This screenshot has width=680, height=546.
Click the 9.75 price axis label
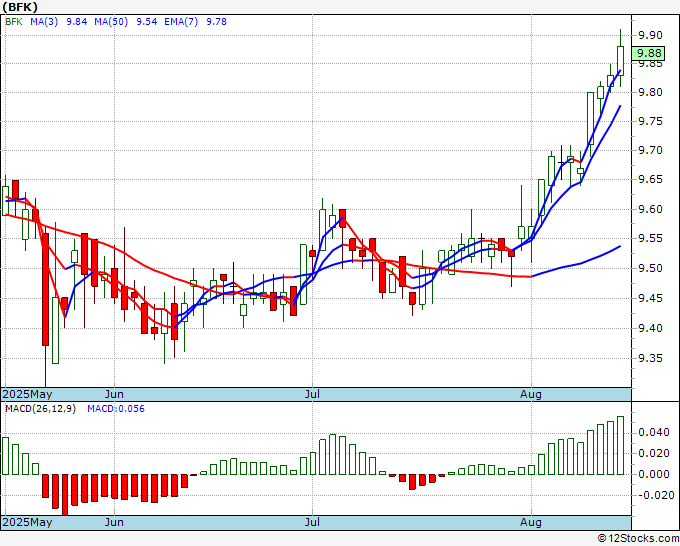pyautogui.click(x=651, y=121)
